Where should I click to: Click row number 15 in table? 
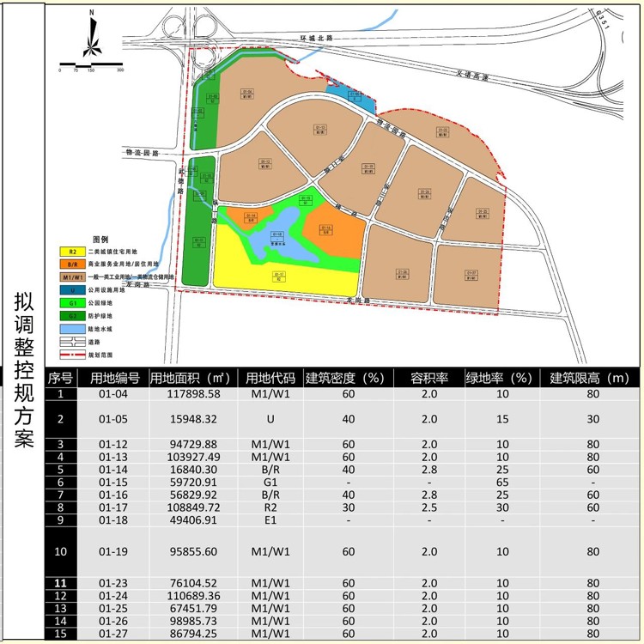(x=60, y=634)
